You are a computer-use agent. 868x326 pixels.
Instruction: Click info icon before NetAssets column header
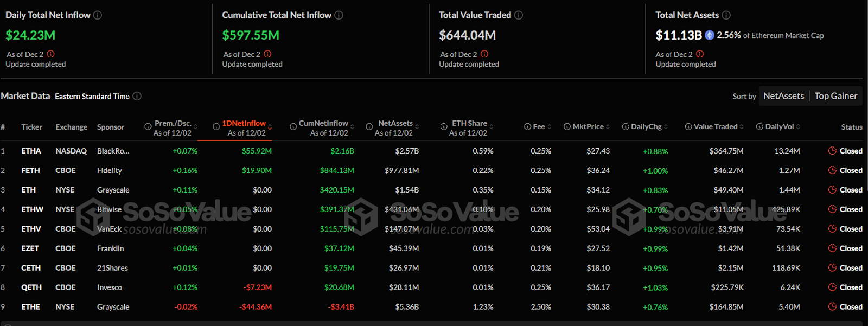[x=369, y=126]
